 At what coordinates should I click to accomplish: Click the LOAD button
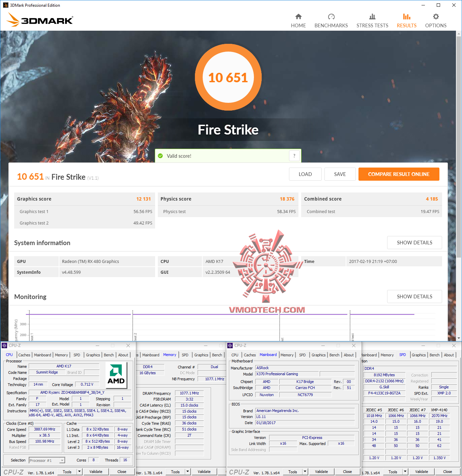[x=305, y=174]
